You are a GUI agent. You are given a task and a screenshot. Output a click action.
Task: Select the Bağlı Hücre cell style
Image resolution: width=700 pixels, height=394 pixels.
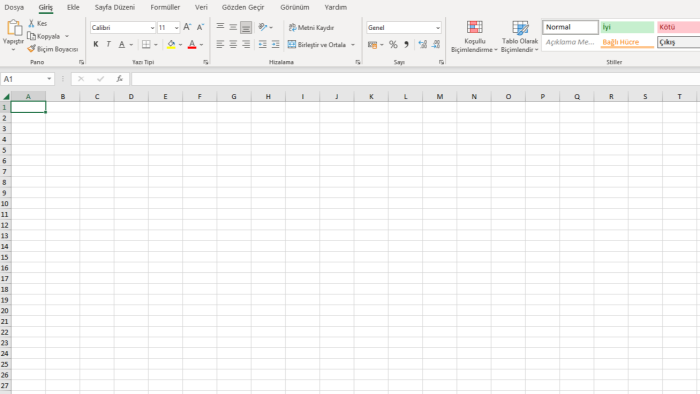[627, 42]
